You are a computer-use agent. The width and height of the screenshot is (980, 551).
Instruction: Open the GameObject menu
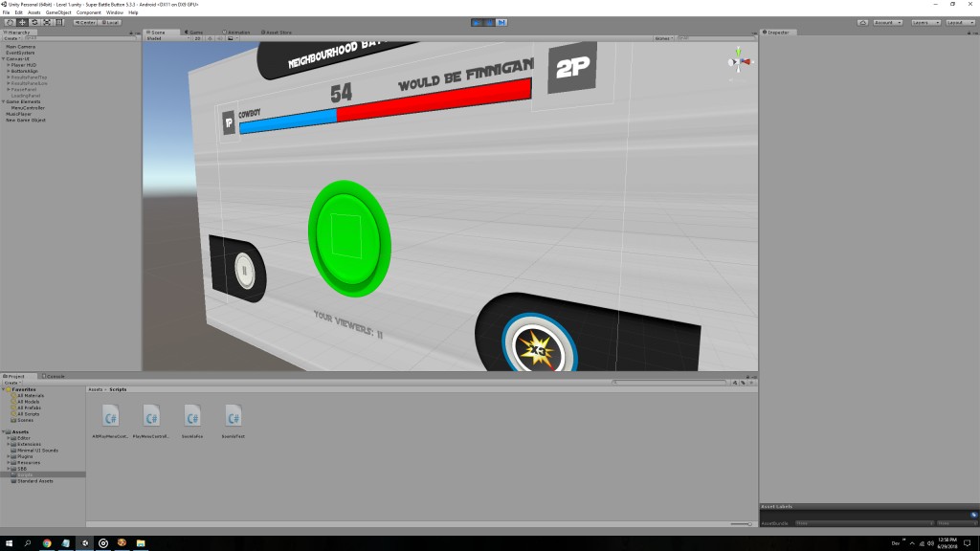tap(58, 12)
